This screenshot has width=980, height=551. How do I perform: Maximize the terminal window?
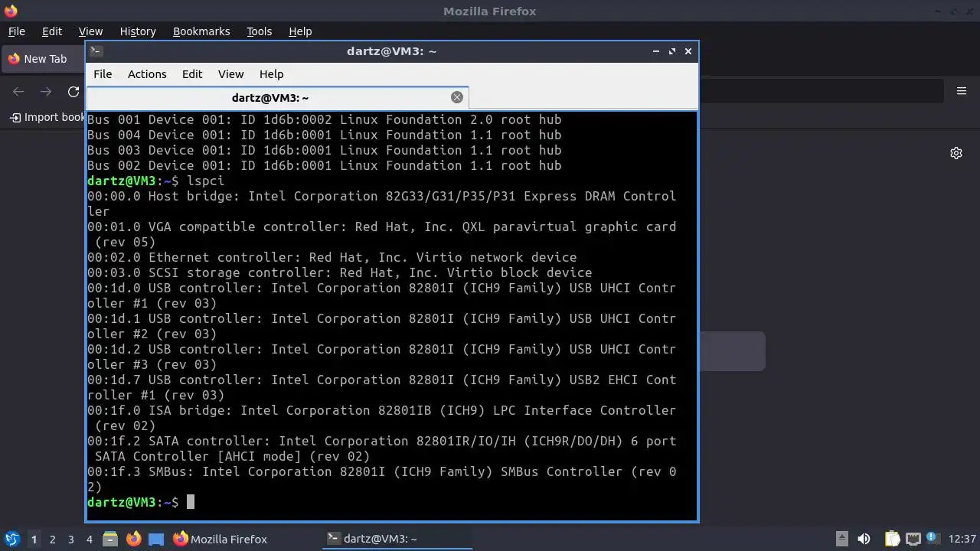point(672,51)
